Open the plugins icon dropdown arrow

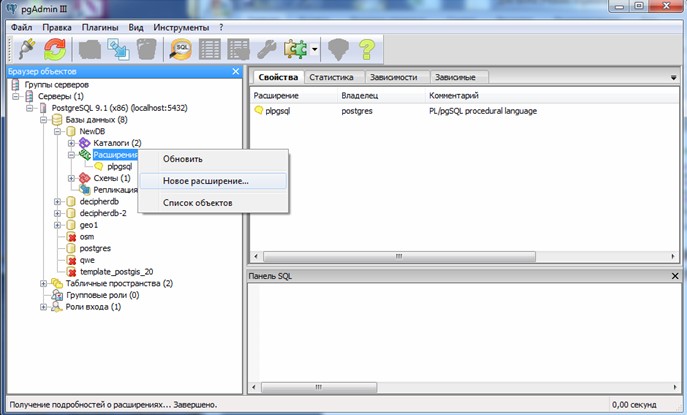click(314, 48)
